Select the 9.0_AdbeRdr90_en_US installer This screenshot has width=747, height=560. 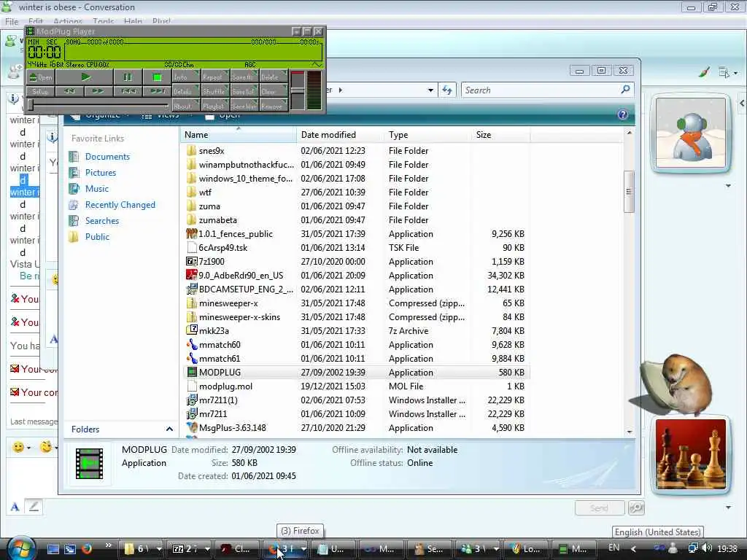coord(241,275)
